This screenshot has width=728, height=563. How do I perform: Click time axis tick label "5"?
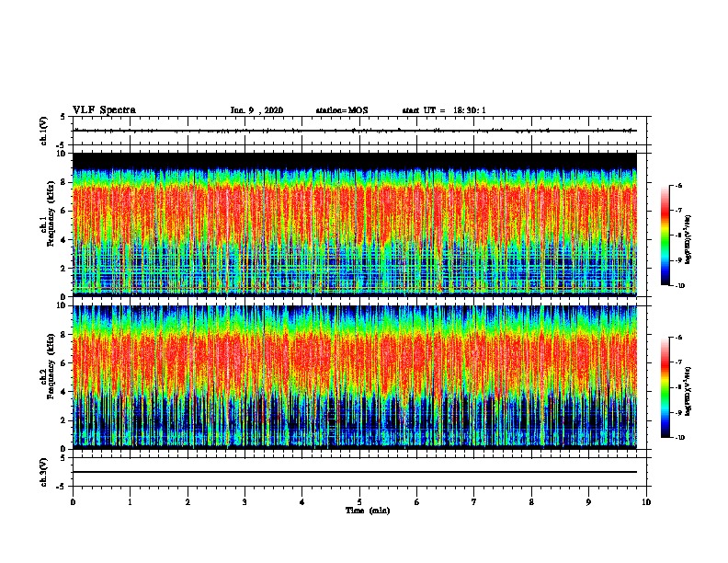[359, 502]
